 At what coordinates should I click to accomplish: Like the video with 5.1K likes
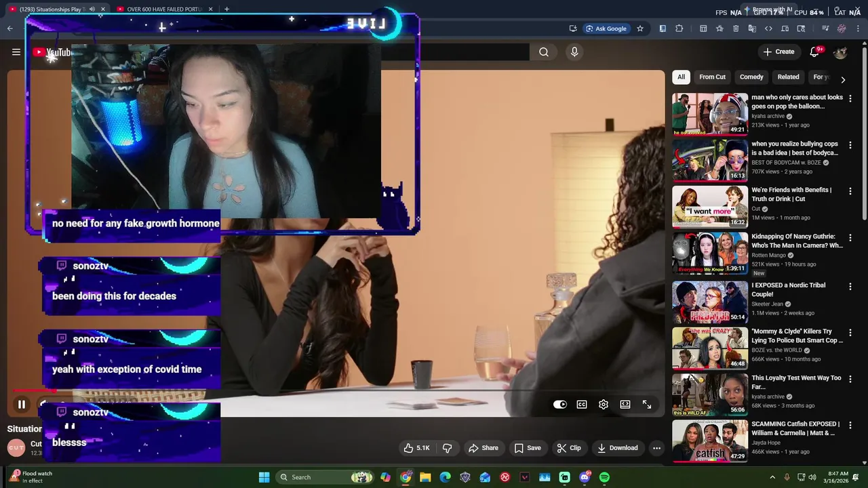point(416,448)
